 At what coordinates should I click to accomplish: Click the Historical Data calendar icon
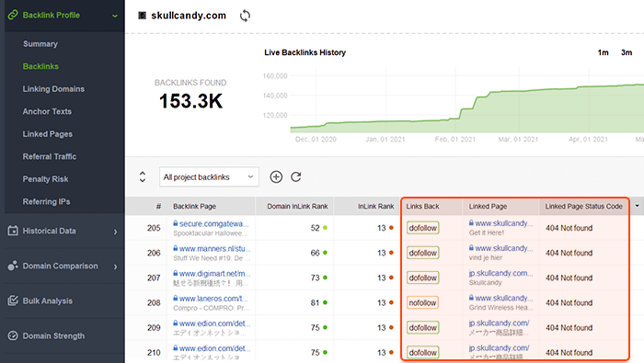13,231
